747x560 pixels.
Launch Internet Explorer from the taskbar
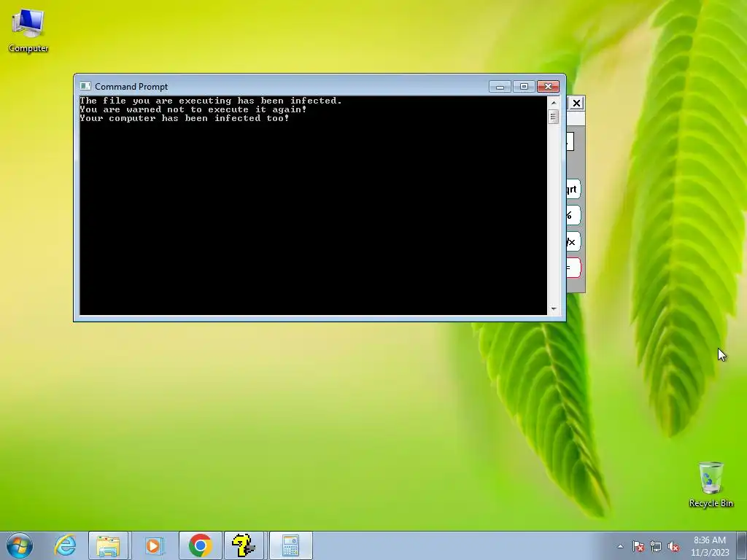click(65, 545)
